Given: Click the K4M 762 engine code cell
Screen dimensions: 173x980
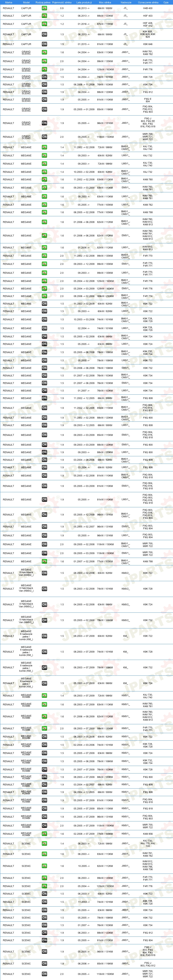Looking at the screenshot, I should (x=148, y=205).
